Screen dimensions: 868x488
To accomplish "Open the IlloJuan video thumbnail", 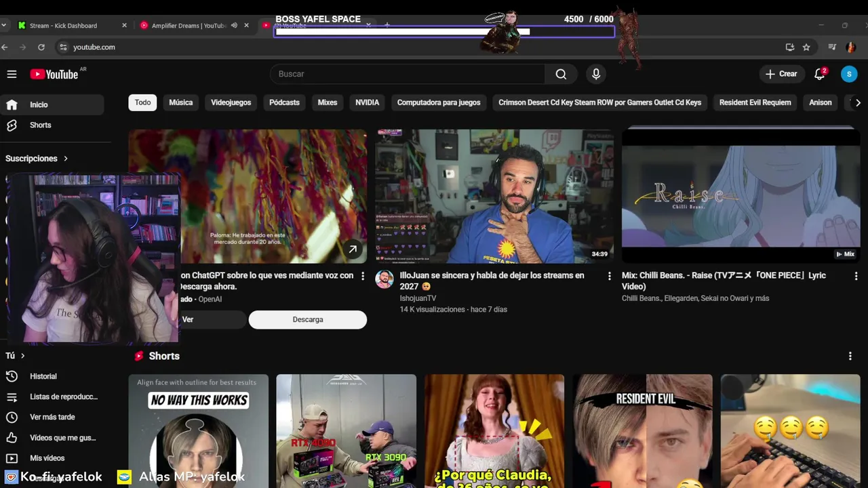I will (x=494, y=196).
